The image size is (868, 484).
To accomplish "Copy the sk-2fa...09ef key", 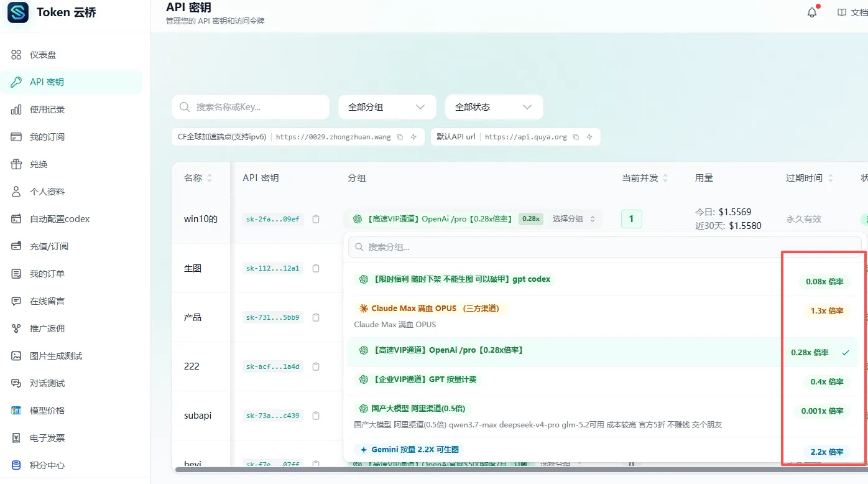I will click(x=316, y=219).
